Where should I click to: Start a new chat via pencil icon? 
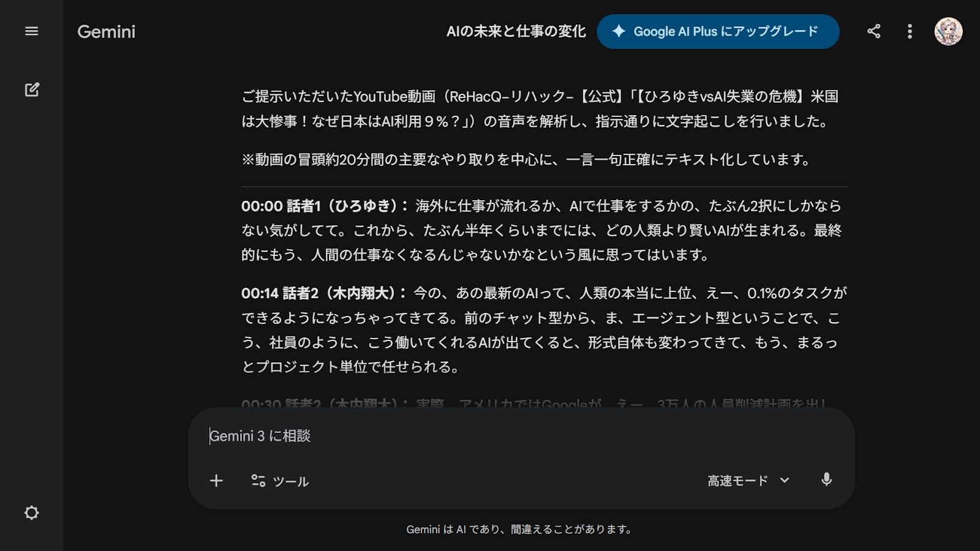pos(32,89)
